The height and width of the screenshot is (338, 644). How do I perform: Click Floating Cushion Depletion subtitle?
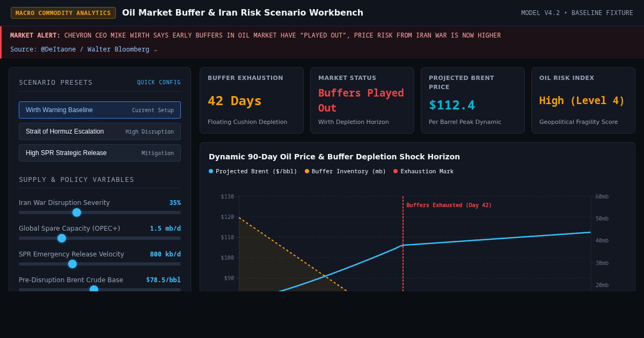[247, 122]
